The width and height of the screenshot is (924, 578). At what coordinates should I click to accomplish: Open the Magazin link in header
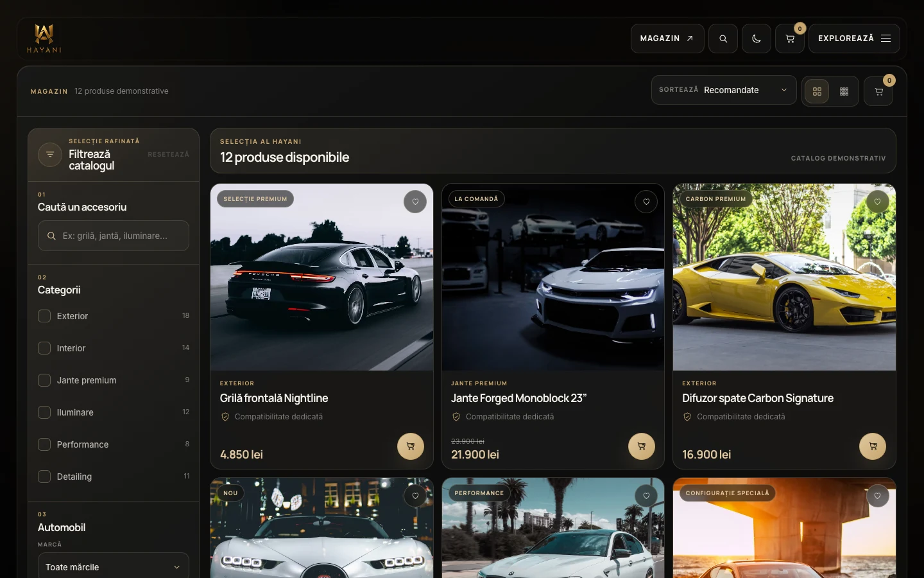(x=667, y=39)
